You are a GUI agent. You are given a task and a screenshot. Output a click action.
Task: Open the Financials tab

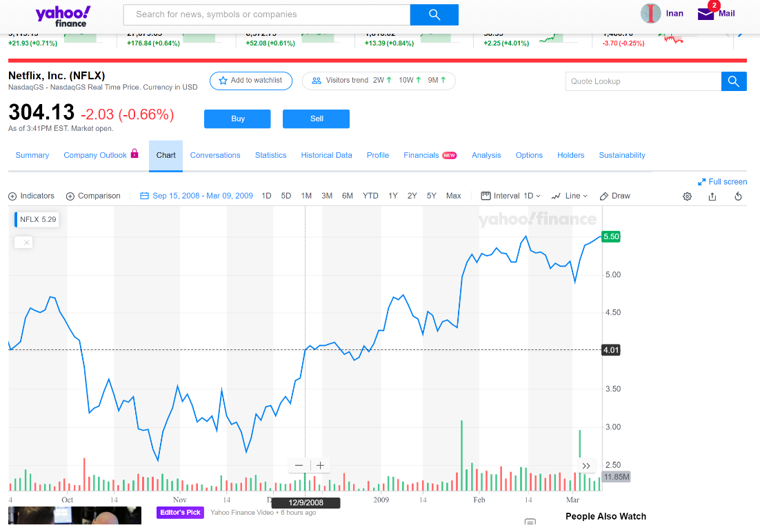421,155
